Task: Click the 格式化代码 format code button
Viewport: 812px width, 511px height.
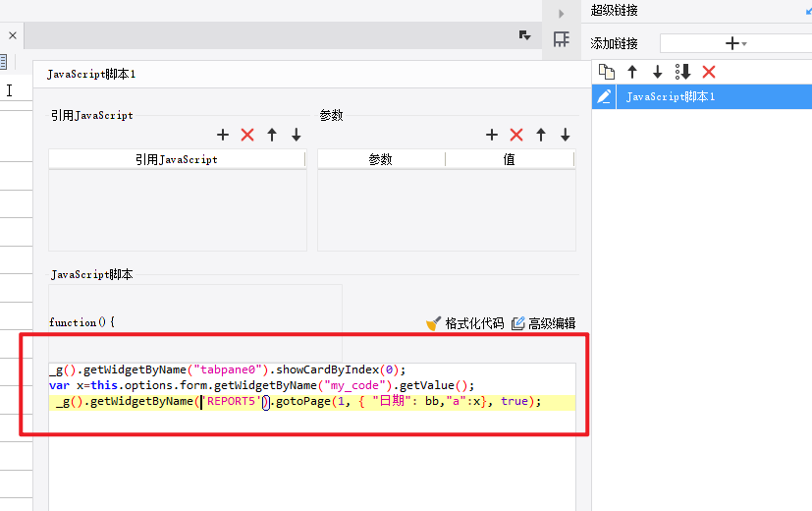Action: (x=464, y=323)
